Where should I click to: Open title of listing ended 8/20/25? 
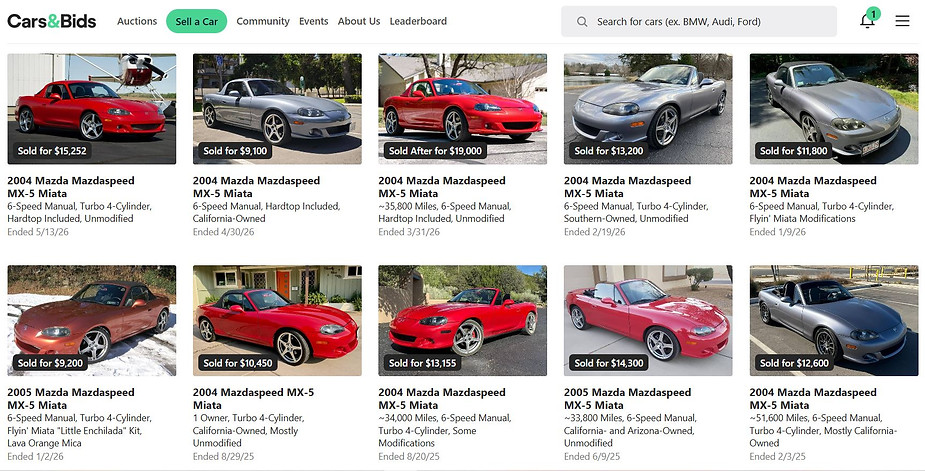(442, 398)
